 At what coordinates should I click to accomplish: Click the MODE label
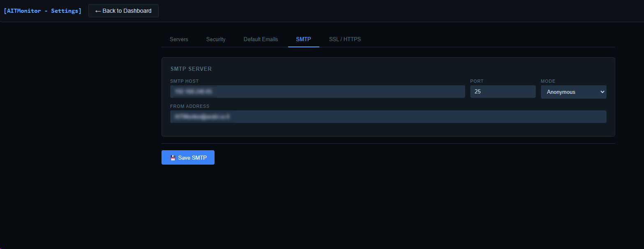548,81
